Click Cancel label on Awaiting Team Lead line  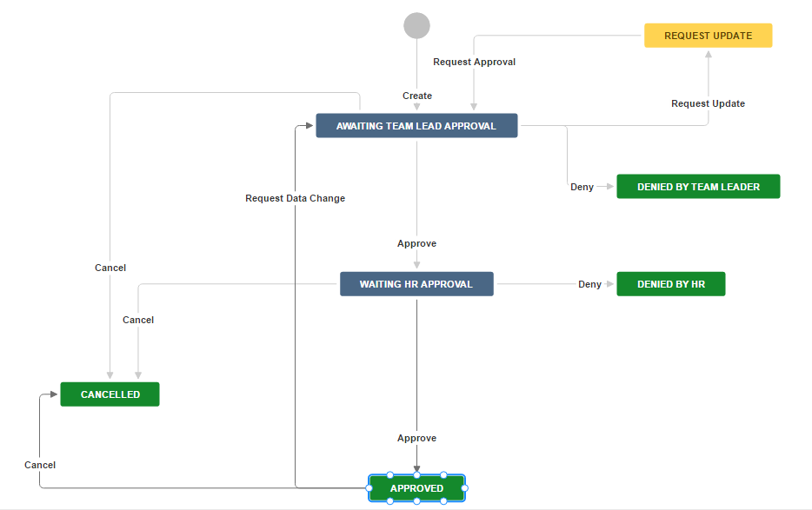(x=110, y=268)
